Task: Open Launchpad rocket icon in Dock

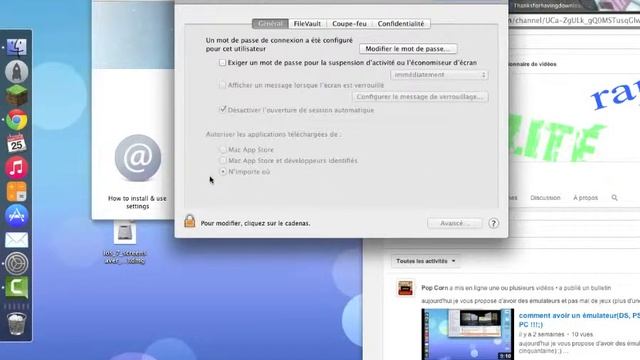Action: point(16,71)
